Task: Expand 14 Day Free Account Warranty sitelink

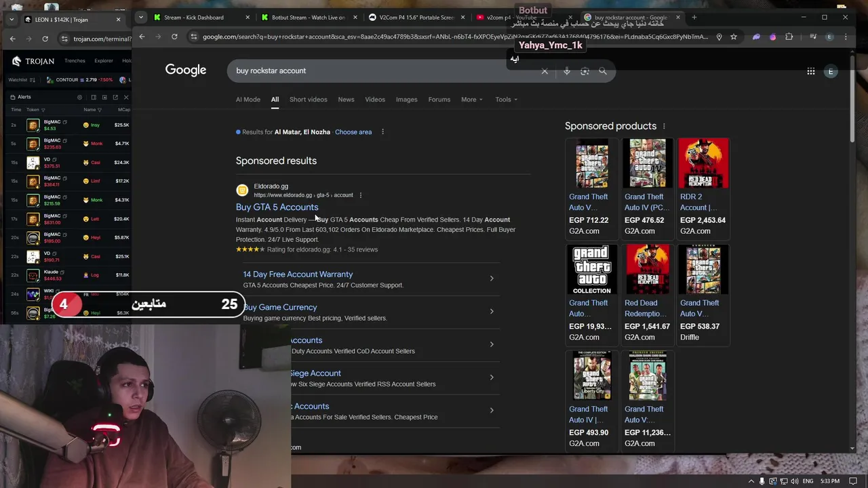Action: click(x=492, y=279)
